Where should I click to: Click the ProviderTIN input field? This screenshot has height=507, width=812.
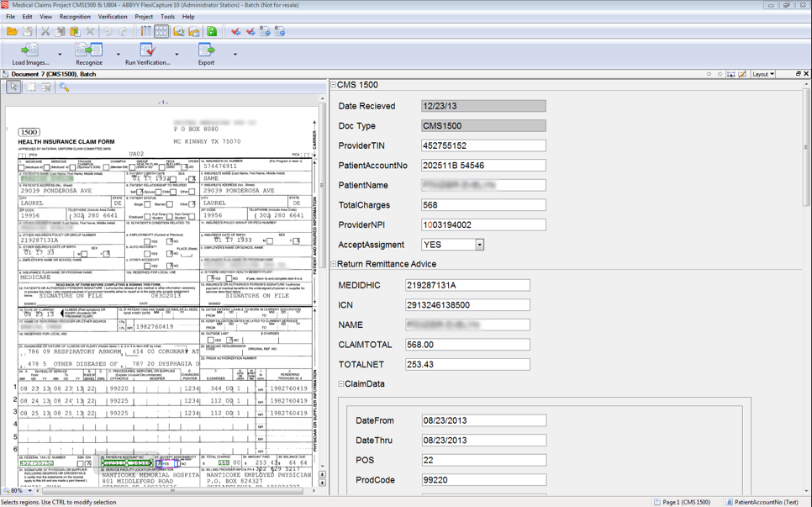pyautogui.click(x=483, y=145)
